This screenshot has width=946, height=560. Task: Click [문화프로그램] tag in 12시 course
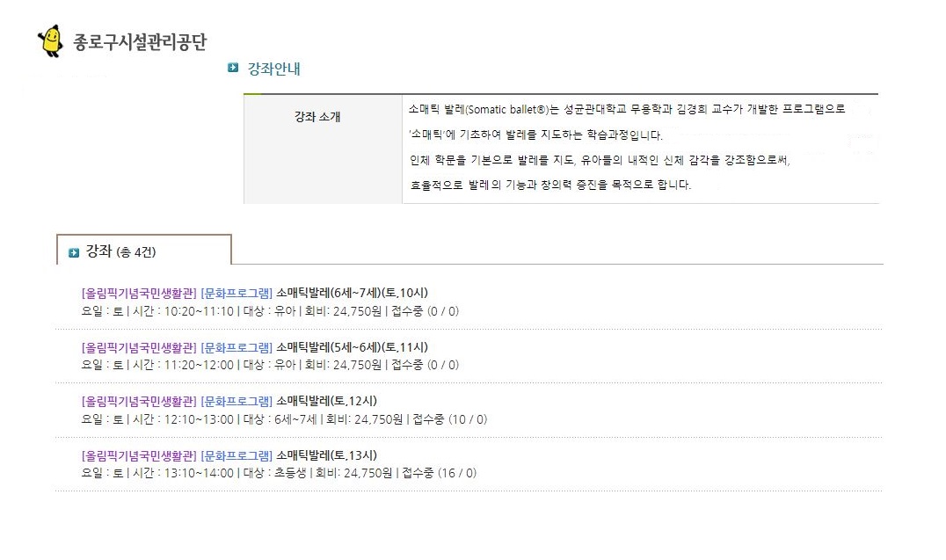point(236,401)
